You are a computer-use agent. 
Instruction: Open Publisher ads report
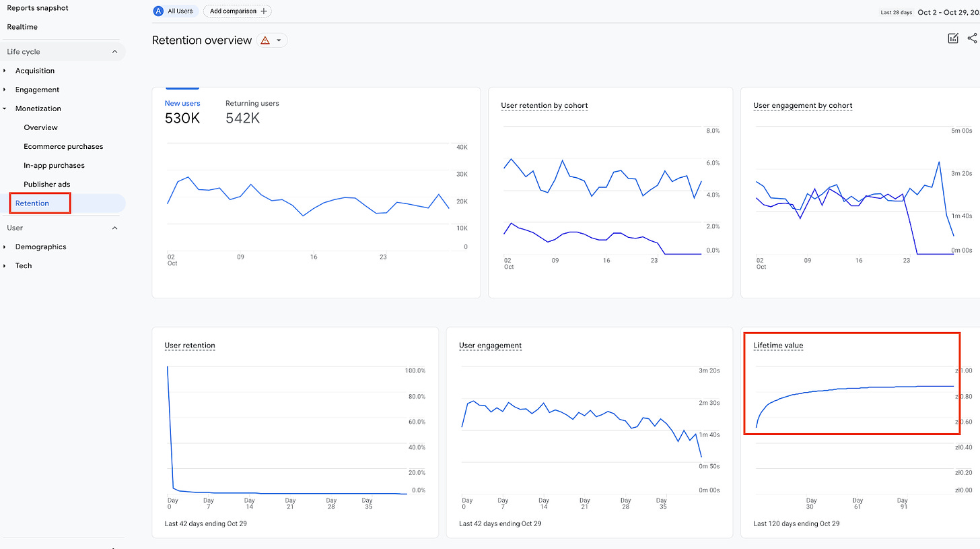coord(46,184)
